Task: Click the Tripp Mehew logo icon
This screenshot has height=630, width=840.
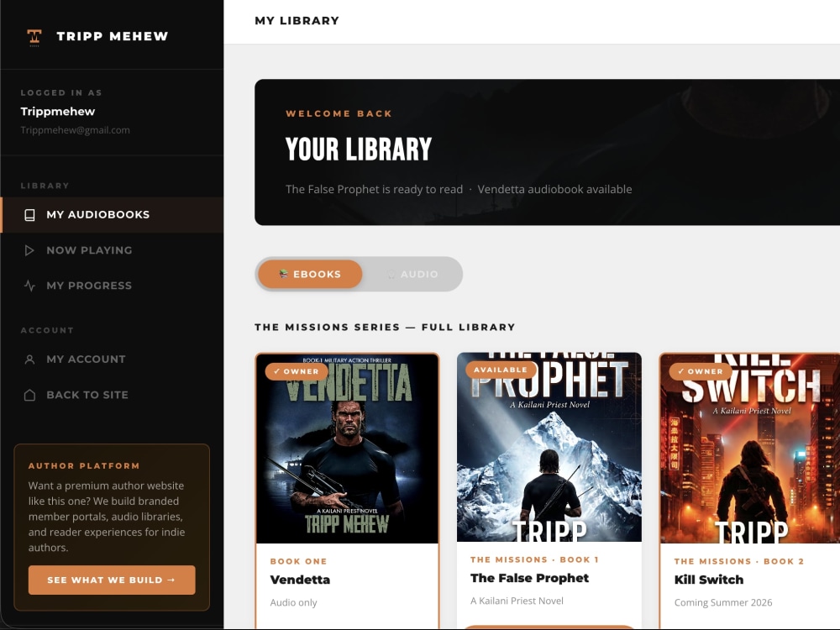Action: [x=34, y=37]
